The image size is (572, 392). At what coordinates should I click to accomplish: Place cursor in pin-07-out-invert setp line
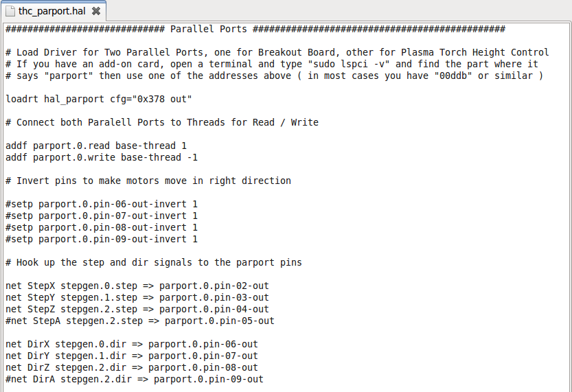tap(102, 216)
